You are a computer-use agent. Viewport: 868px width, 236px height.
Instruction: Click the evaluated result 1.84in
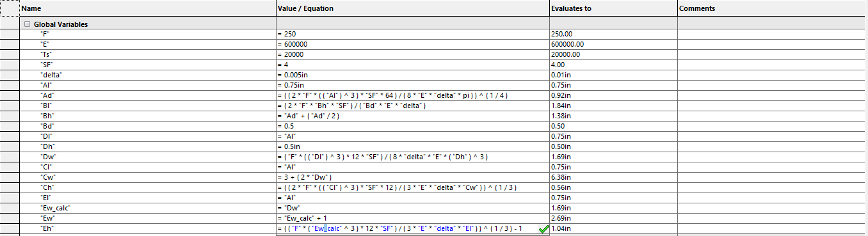click(613, 106)
